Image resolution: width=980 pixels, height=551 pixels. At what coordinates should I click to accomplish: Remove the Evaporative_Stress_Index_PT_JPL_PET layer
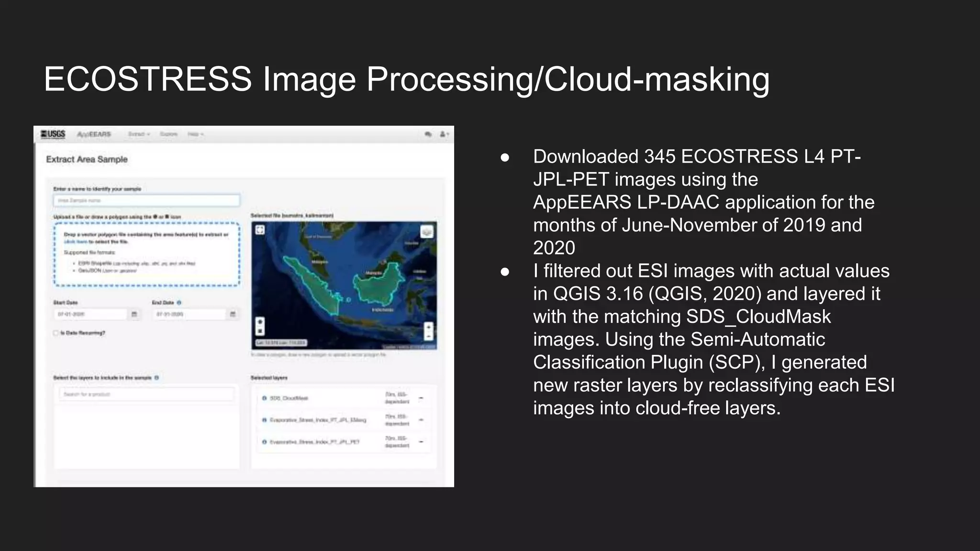[421, 441]
